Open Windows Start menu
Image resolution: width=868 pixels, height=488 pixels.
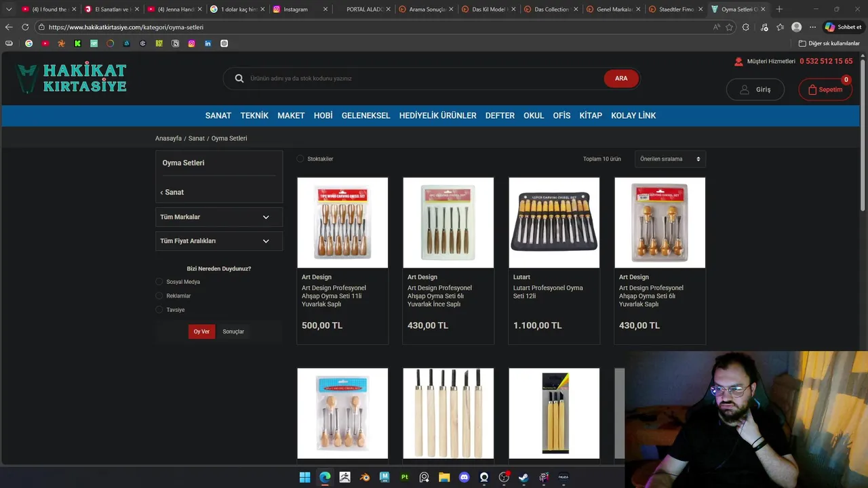(305, 477)
